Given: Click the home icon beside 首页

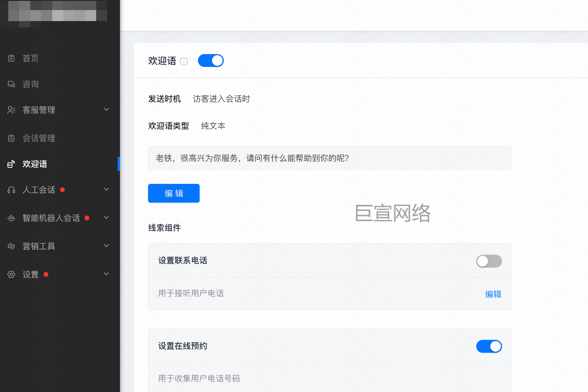Looking at the screenshot, I should 11,58.
